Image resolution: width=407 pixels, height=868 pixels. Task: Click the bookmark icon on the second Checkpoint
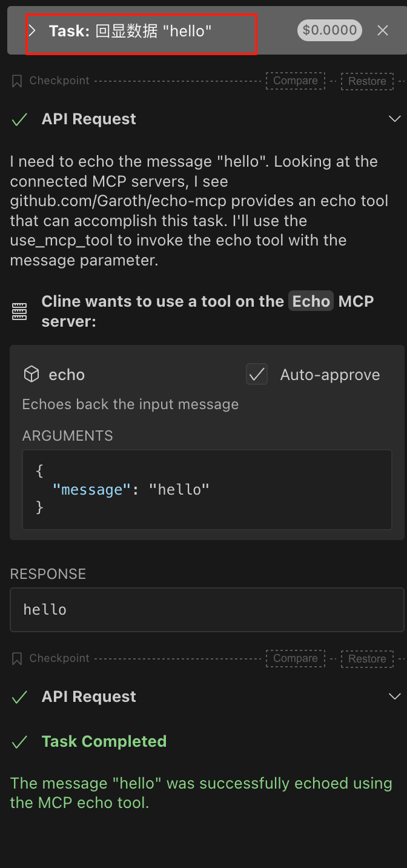pos(17,658)
